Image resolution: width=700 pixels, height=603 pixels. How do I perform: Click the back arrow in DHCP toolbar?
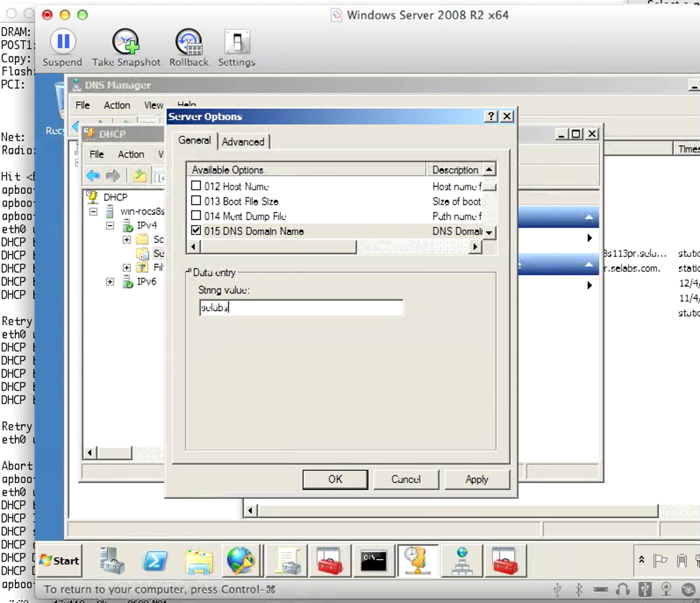[x=93, y=175]
